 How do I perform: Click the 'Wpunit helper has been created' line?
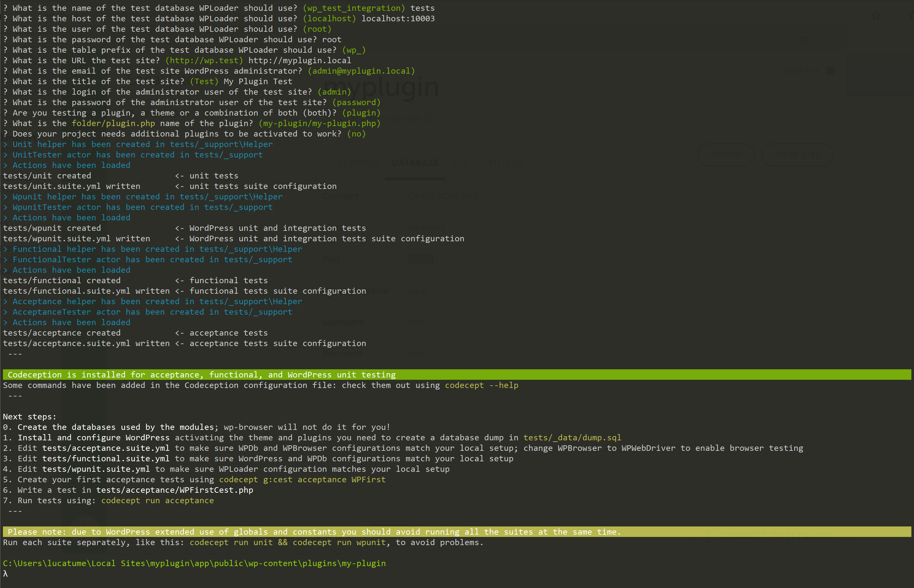143,197
